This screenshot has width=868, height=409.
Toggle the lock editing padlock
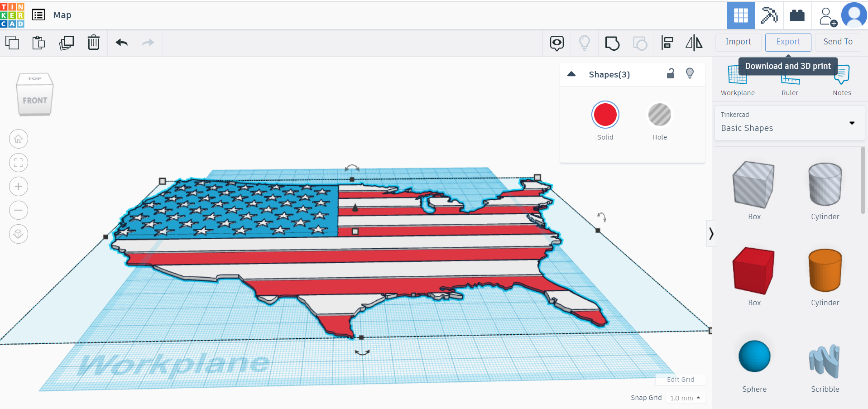coord(671,73)
